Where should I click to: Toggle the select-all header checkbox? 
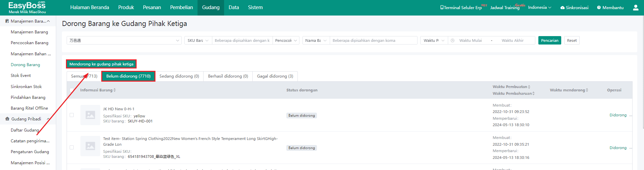point(72,90)
